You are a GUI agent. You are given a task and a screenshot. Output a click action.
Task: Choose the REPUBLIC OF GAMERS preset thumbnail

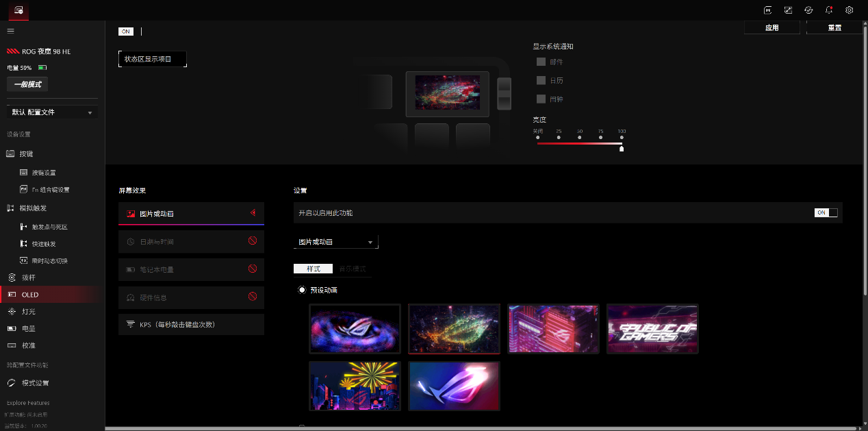[x=652, y=329]
